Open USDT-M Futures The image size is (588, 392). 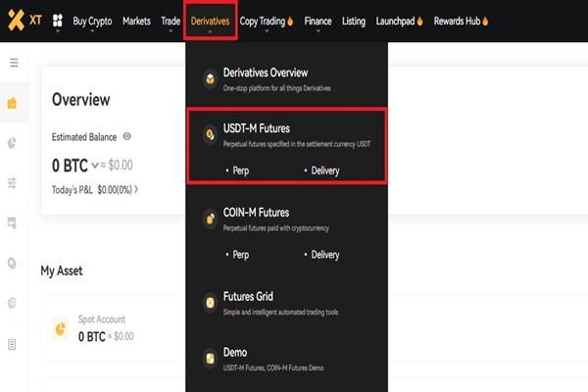[x=257, y=128]
